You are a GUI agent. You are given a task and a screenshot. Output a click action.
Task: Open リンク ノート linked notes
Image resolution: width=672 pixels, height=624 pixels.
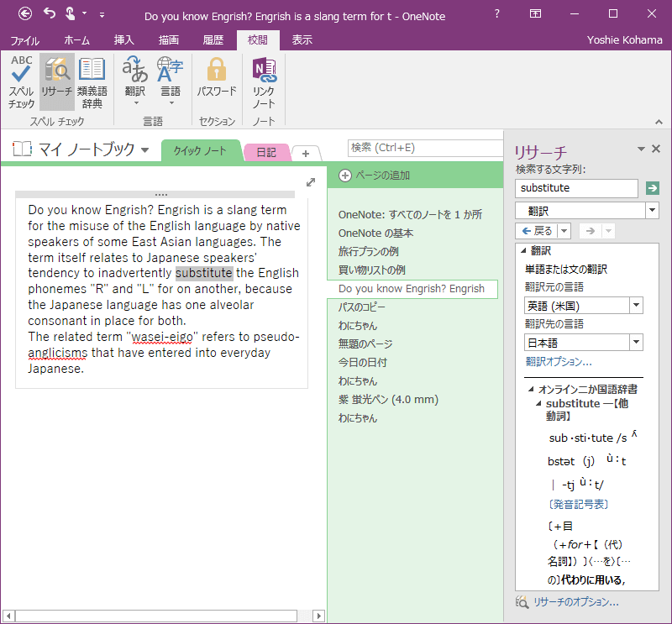(x=264, y=81)
